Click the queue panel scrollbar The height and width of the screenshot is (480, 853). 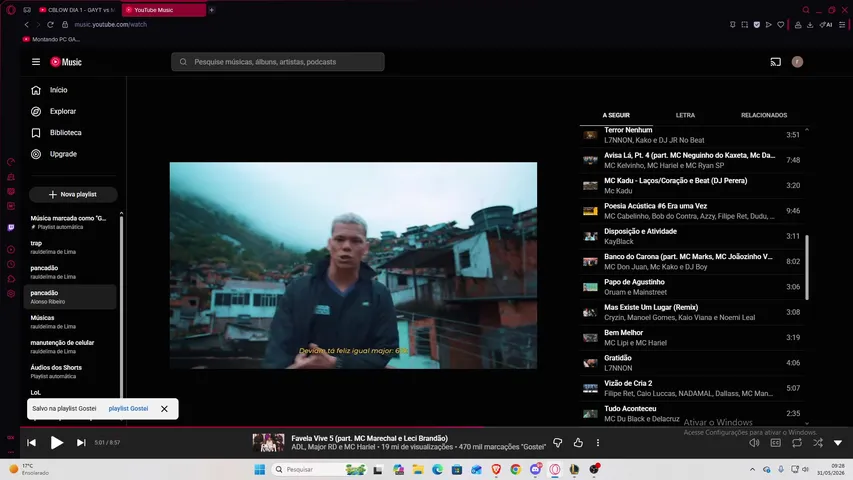(x=807, y=267)
